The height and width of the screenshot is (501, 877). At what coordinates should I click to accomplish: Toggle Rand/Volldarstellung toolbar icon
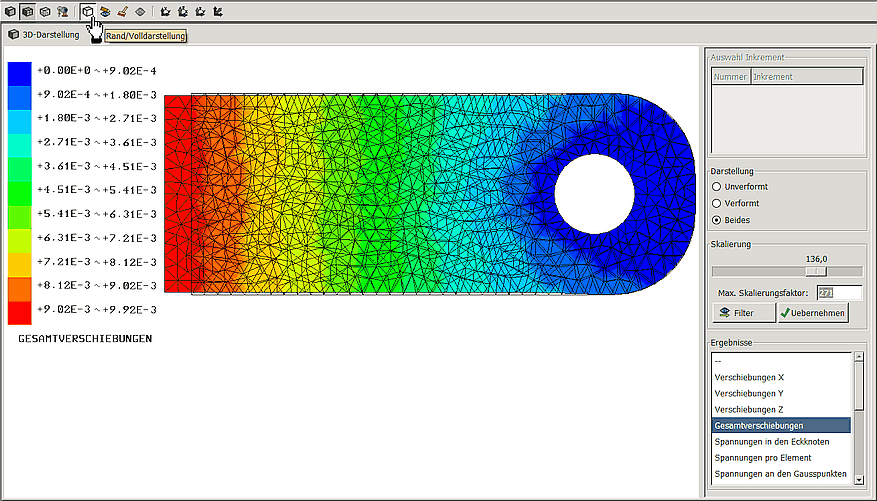(88, 12)
